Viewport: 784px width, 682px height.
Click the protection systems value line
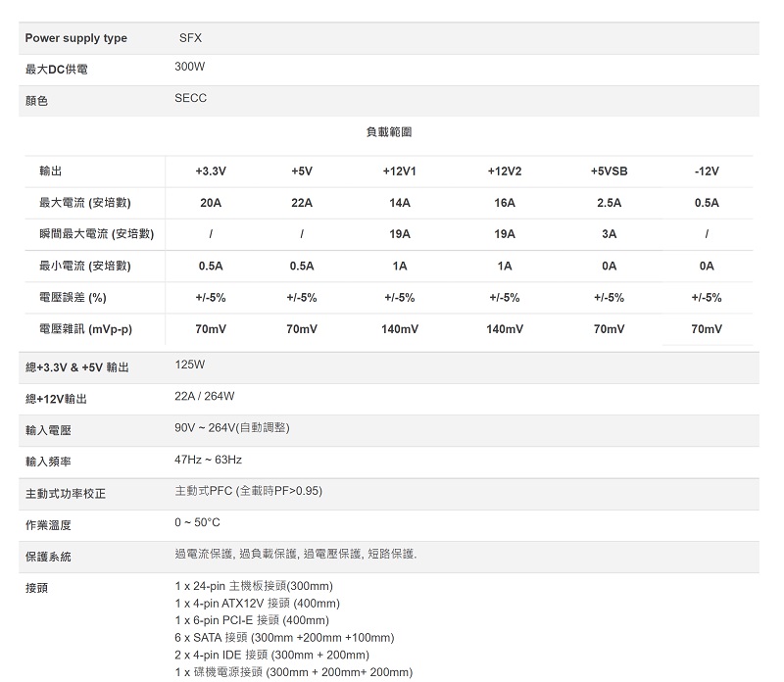tap(296, 554)
